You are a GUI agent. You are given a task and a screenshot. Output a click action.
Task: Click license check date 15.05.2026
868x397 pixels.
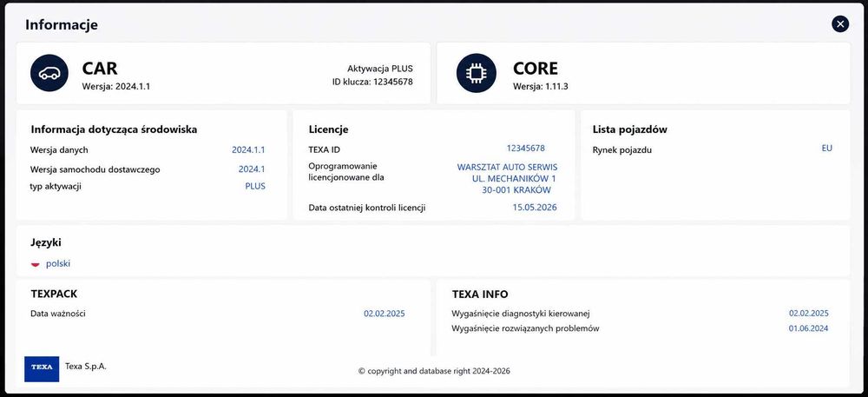point(534,207)
